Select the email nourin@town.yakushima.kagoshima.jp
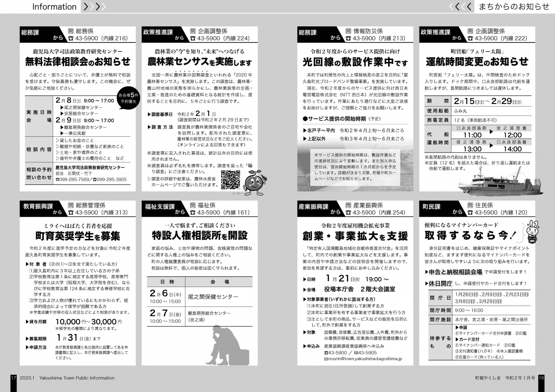This screenshot has height=392, width=555. click(366, 359)
